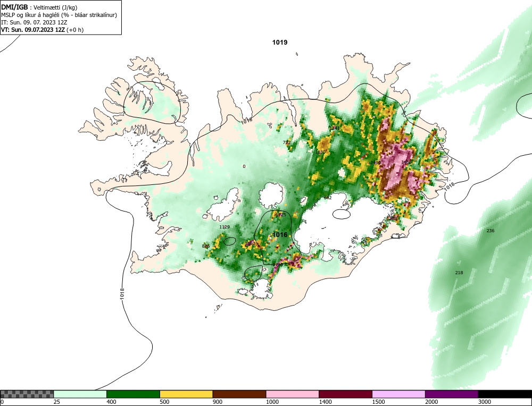Viewport: 532px width, 406px height.
Task: Click the map value 1129
Action: (225, 227)
